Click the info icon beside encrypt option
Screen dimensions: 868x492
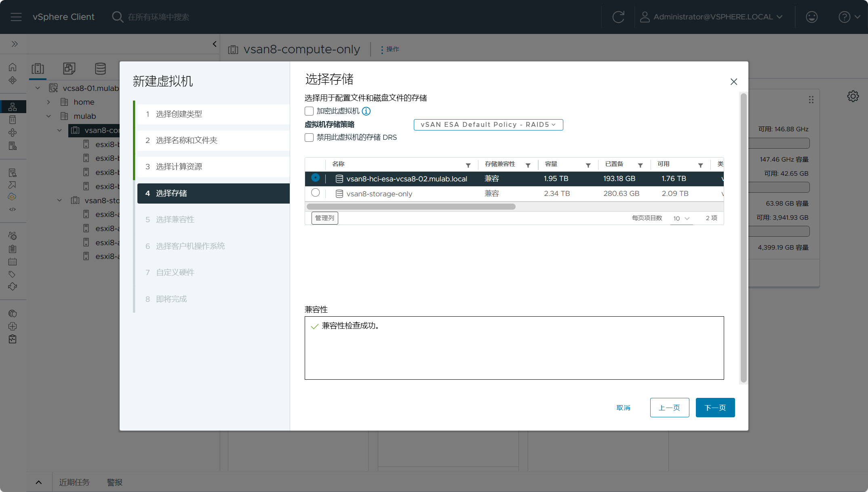[x=366, y=111]
